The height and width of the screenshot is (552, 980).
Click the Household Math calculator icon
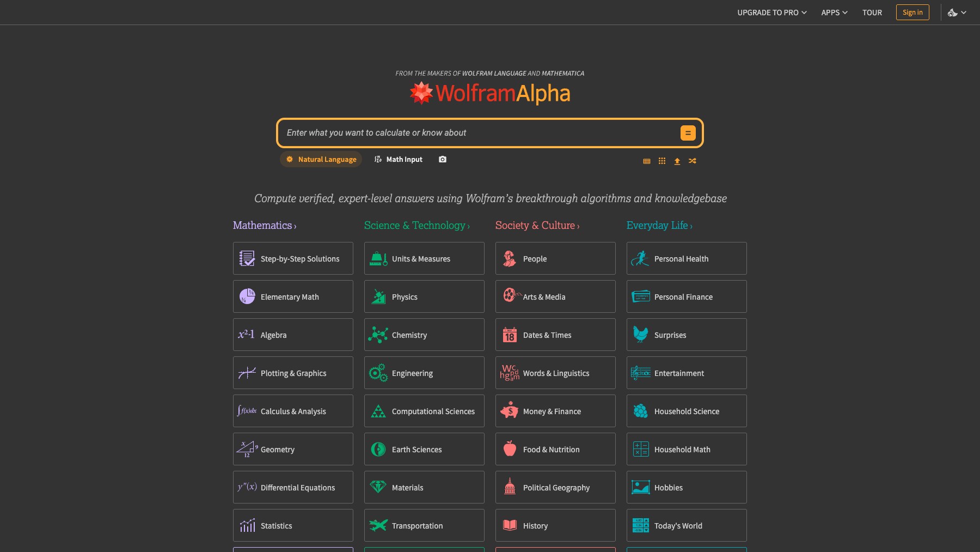click(x=641, y=449)
